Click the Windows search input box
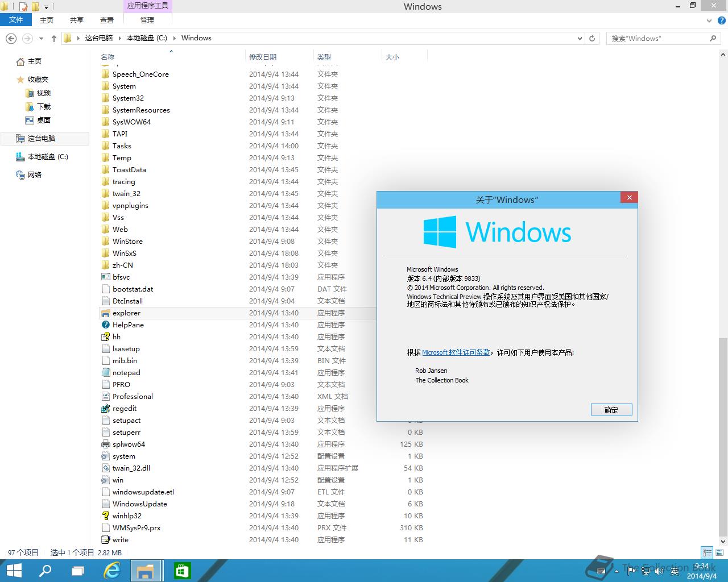The image size is (728, 582). click(x=658, y=38)
